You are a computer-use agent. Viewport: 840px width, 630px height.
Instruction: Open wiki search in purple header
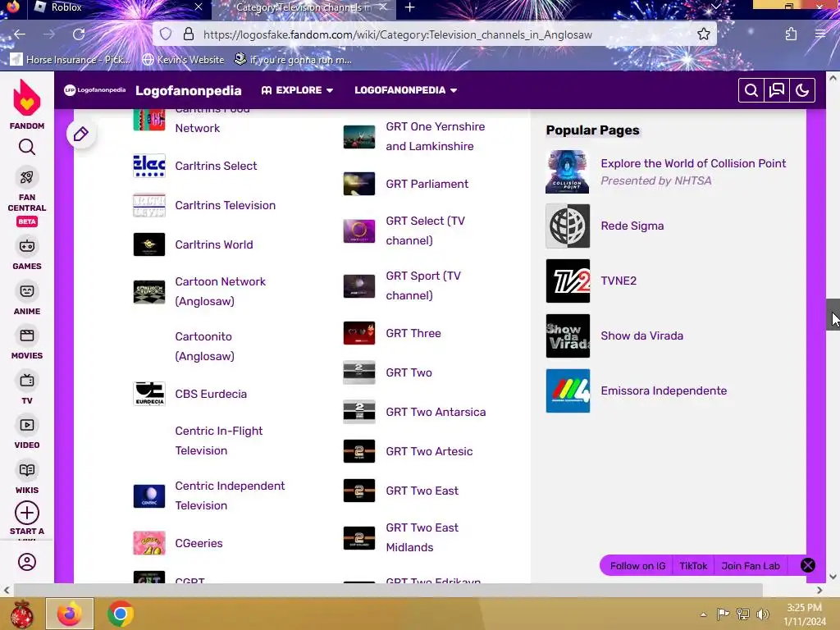click(x=751, y=90)
